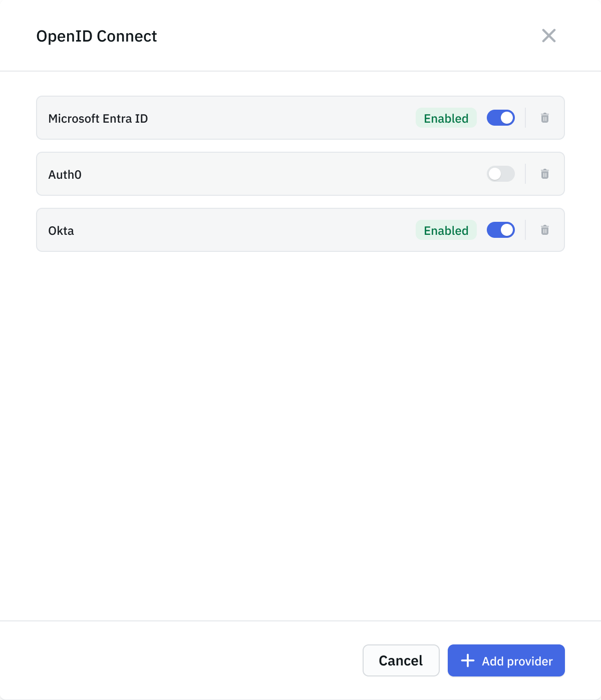
Task: Turn off the Okta toggle
Action: coord(500,230)
